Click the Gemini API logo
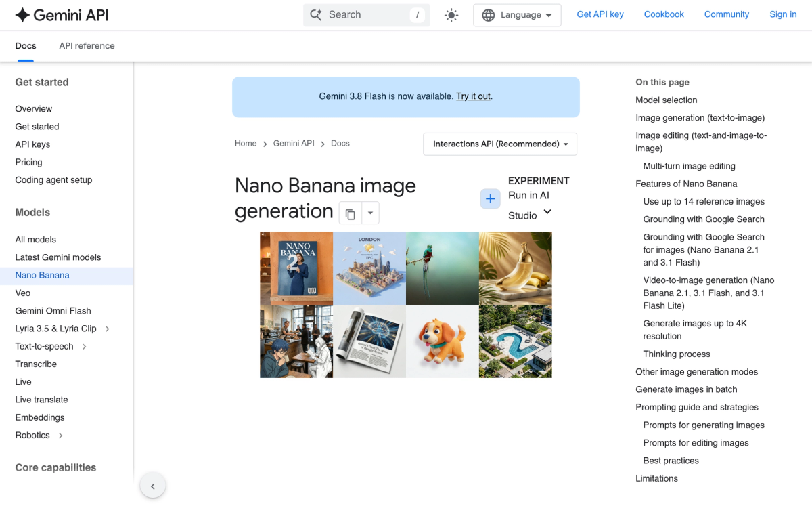 (x=62, y=15)
